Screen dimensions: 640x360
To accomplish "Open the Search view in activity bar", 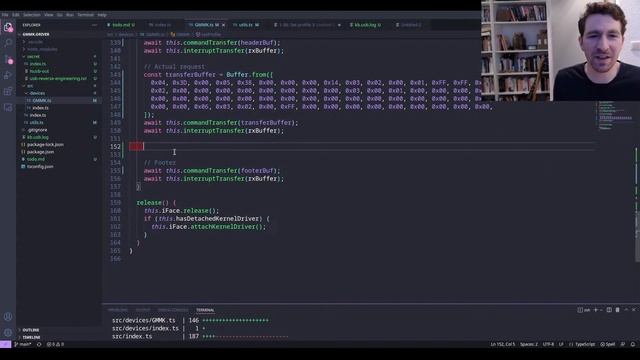I will click(x=8, y=43).
